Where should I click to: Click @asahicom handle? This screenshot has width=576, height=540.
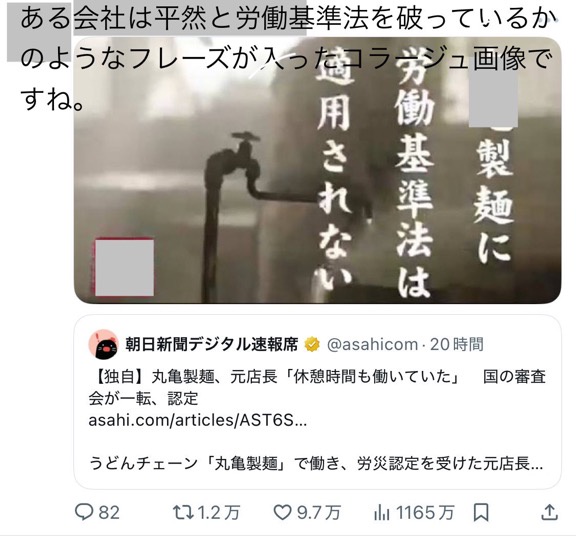(372, 345)
